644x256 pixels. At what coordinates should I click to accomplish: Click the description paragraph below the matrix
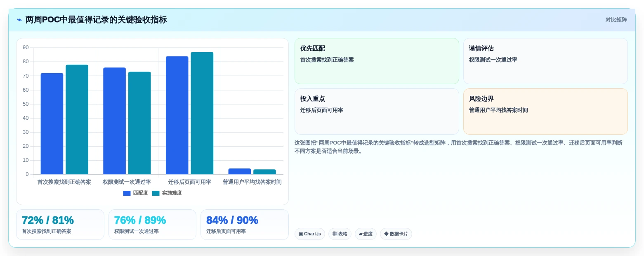pyautogui.click(x=459, y=147)
